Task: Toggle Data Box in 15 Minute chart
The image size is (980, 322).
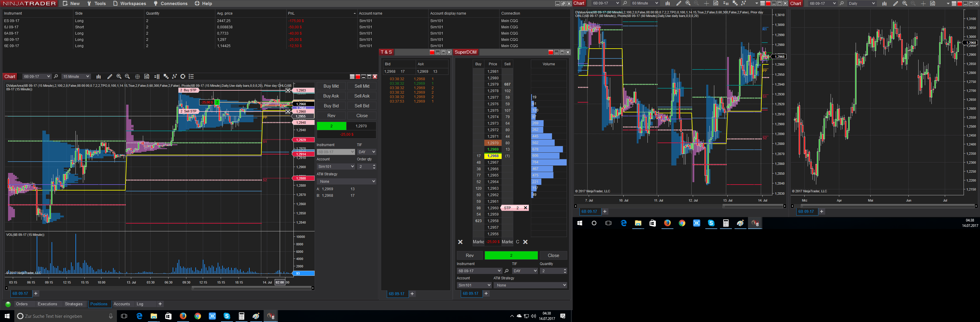Action: pos(147,76)
